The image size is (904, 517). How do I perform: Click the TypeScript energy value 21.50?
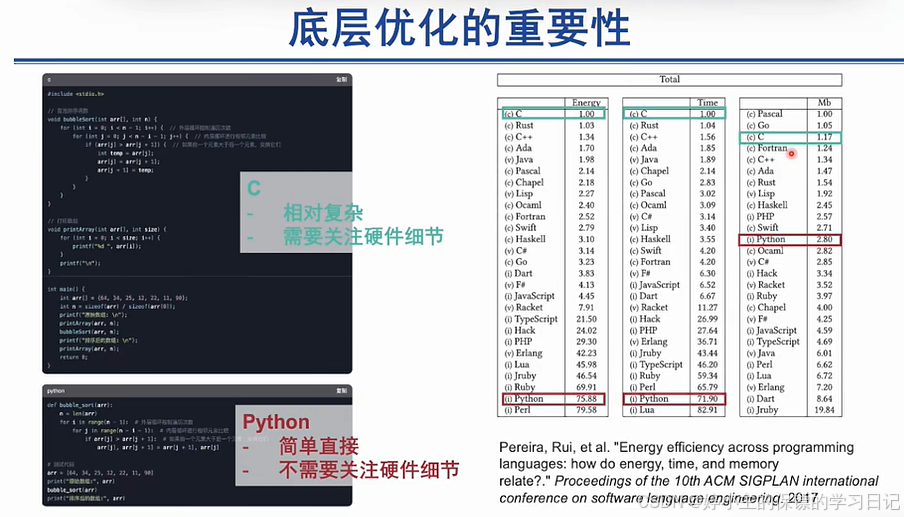pos(586,319)
